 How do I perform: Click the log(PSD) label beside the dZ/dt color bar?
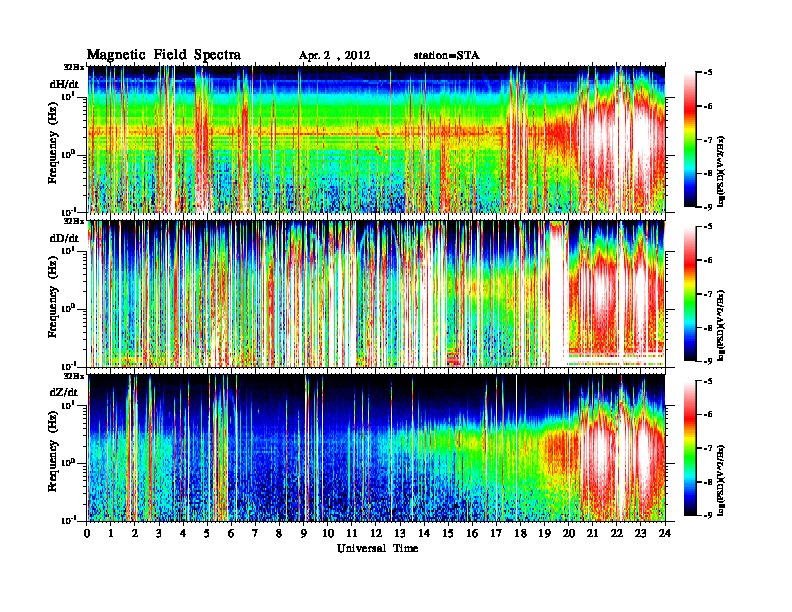[x=722, y=479]
